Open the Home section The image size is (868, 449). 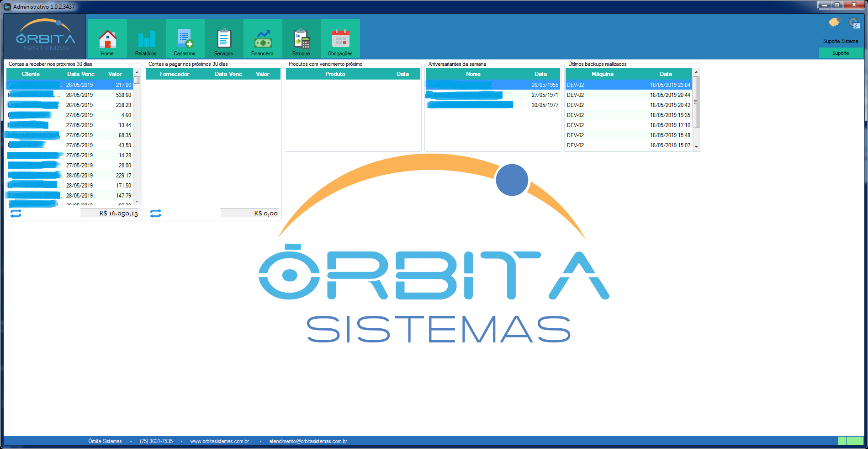pyautogui.click(x=107, y=40)
